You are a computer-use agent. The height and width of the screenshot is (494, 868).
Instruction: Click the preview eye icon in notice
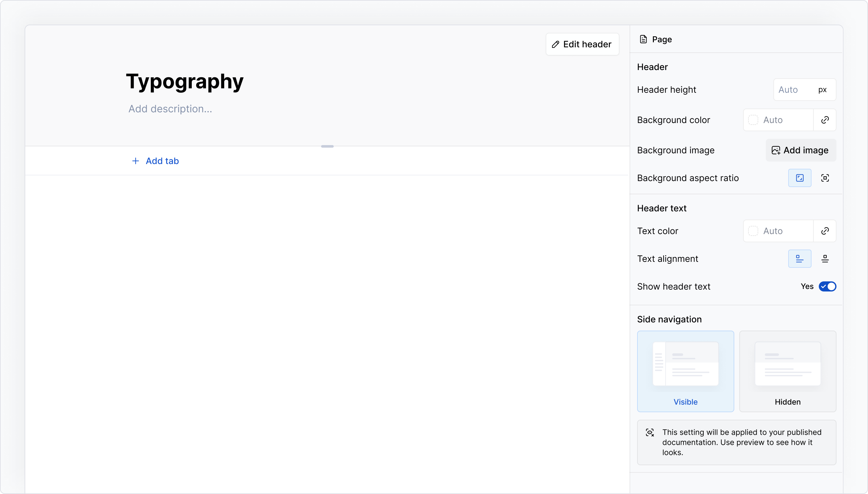click(x=649, y=432)
